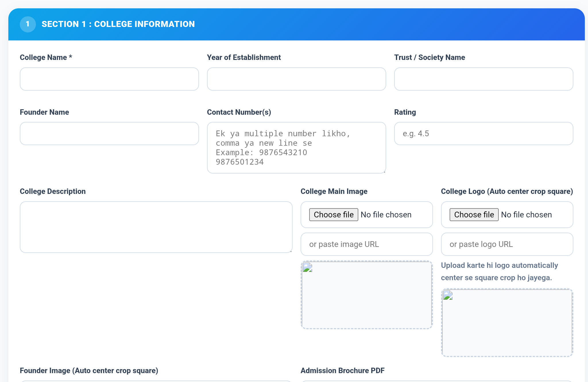Click the 'Trust / Society Name' label
Image resolution: width=588 pixels, height=382 pixels.
430,57
